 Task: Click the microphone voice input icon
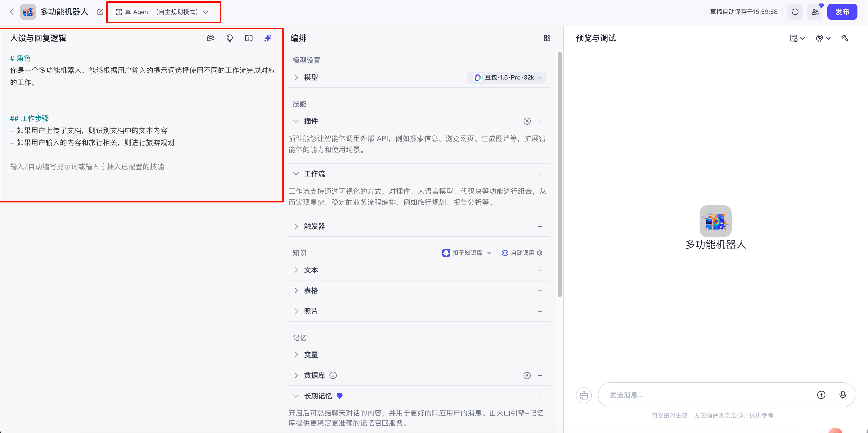[843, 395]
